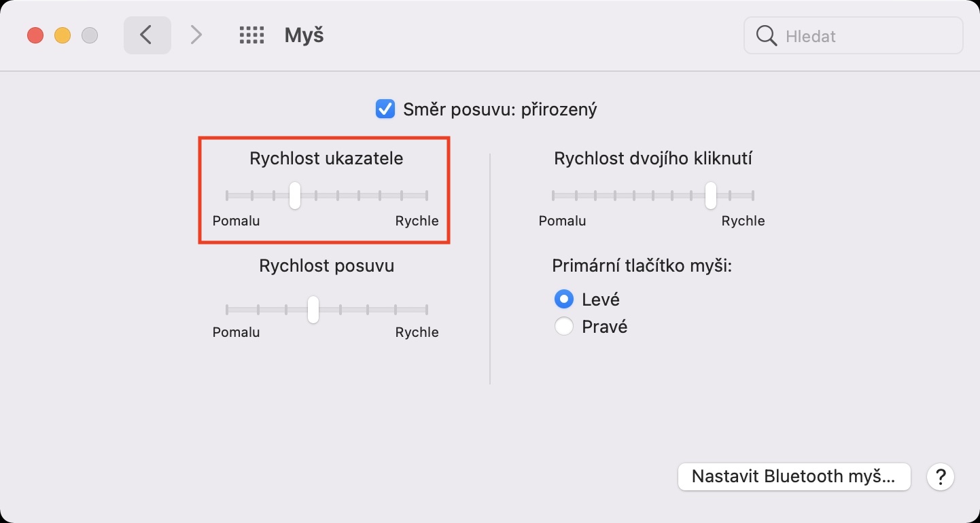Click the back navigation arrow
This screenshot has width=980, height=523.
pyautogui.click(x=147, y=35)
